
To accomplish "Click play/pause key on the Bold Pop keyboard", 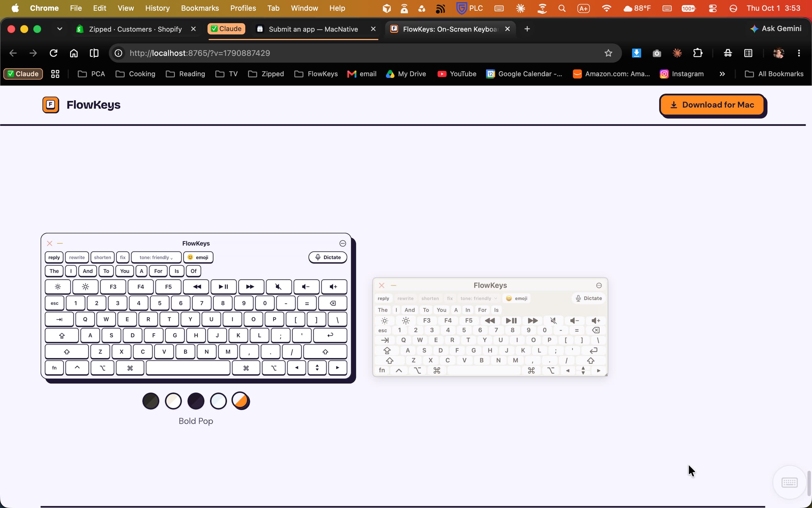I will tap(223, 287).
